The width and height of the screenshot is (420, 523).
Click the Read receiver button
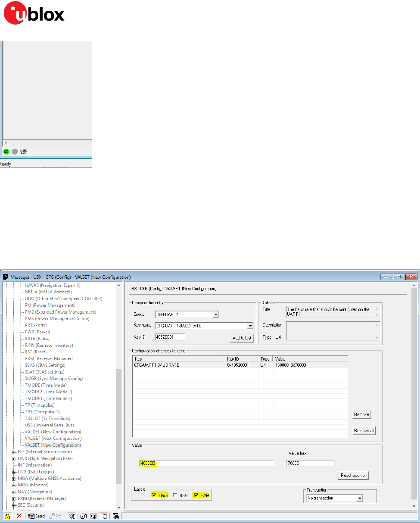(x=354, y=476)
